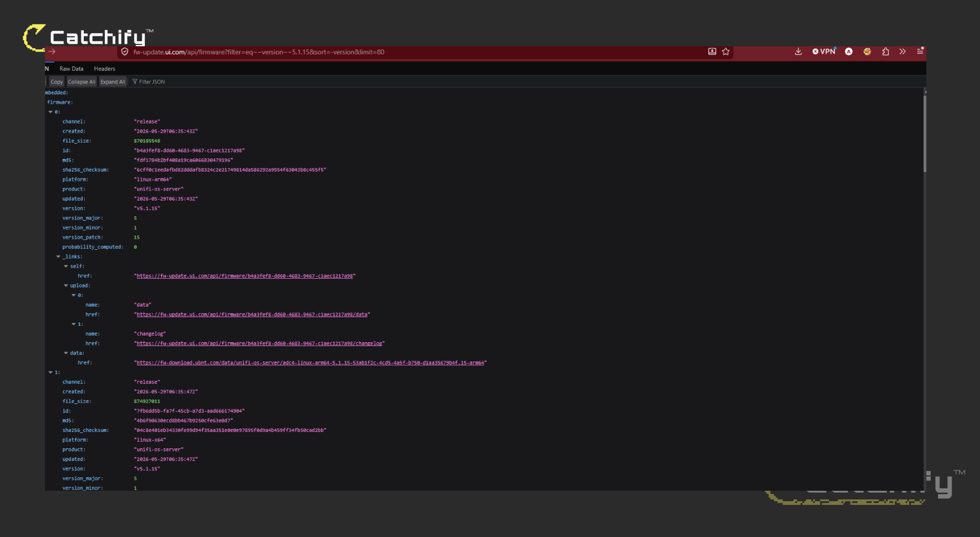The width and height of the screenshot is (980, 537).
Task: Open the fw-download.ubnt.com arm64 download link
Action: click(310, 363)
